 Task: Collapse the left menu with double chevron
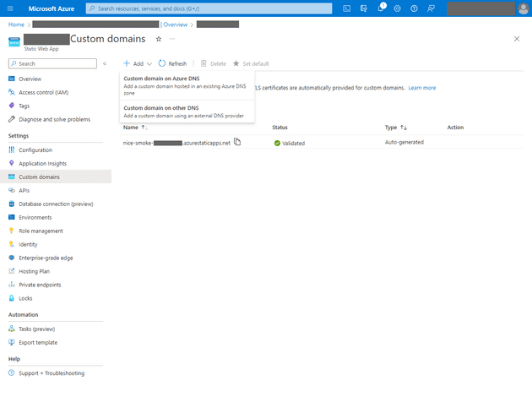105,63
